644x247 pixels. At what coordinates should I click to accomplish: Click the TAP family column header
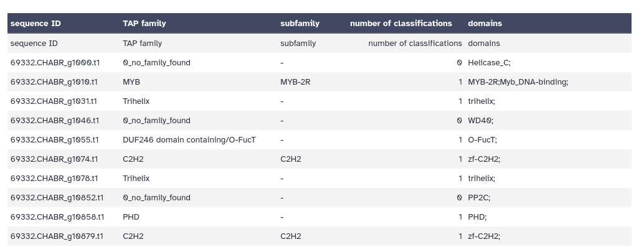pos(144,24)
